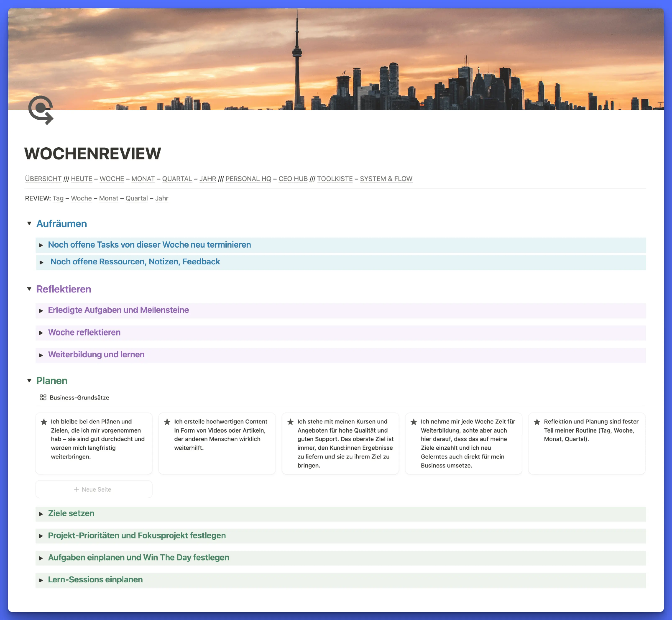Expand Noch offene Tasks toggle
Image resolution: width=672 pixels, height=620 pixels.
click(41, 245)
